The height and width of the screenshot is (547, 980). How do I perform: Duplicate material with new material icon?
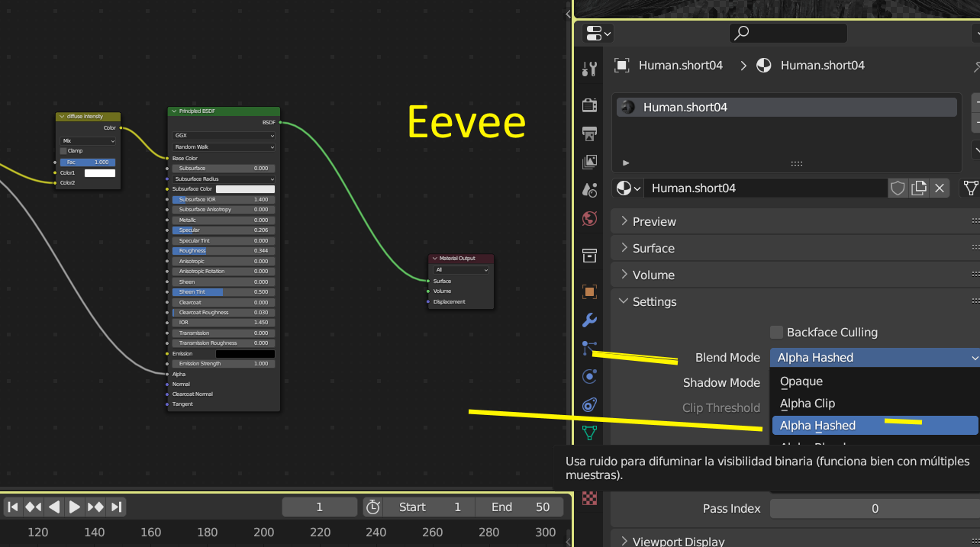tap(919, 188)
